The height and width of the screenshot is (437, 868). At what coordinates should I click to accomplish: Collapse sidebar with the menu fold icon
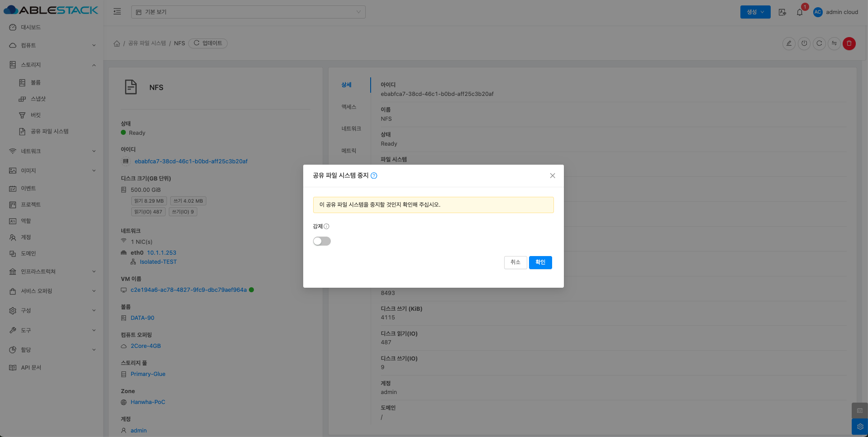[117, 12]
